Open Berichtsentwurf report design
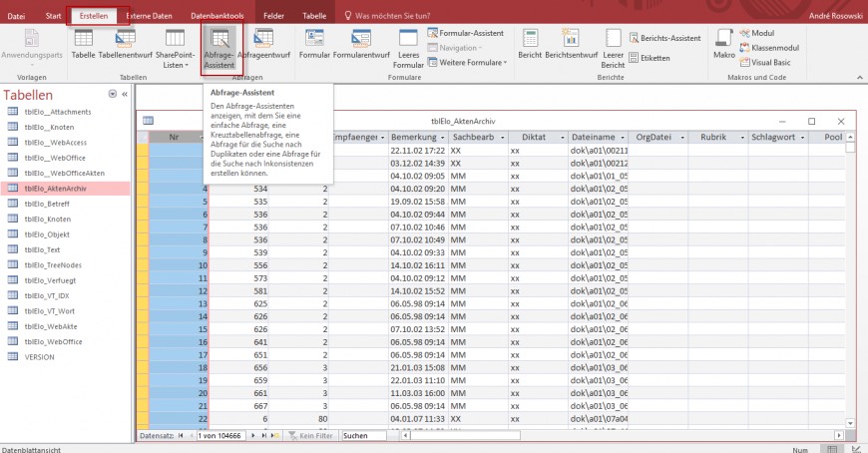Image resolution: width=868 pixels, height=453 pixels. (572, 44)
